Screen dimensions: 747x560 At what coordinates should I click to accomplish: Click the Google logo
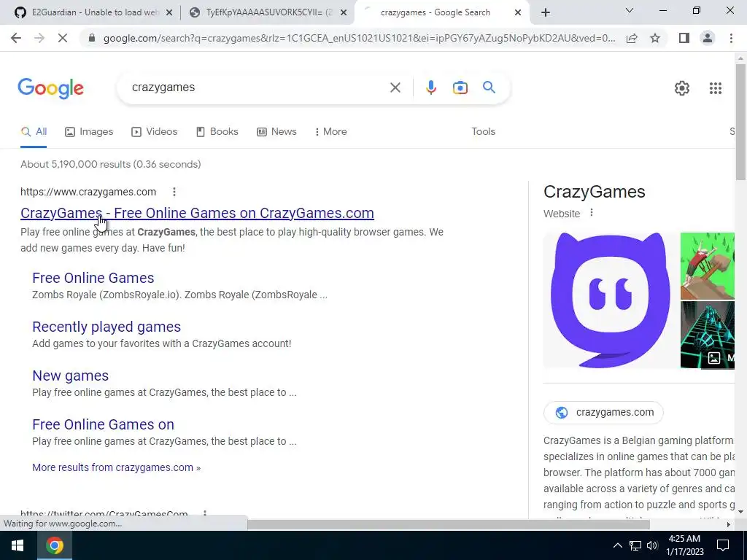[50, 88]
